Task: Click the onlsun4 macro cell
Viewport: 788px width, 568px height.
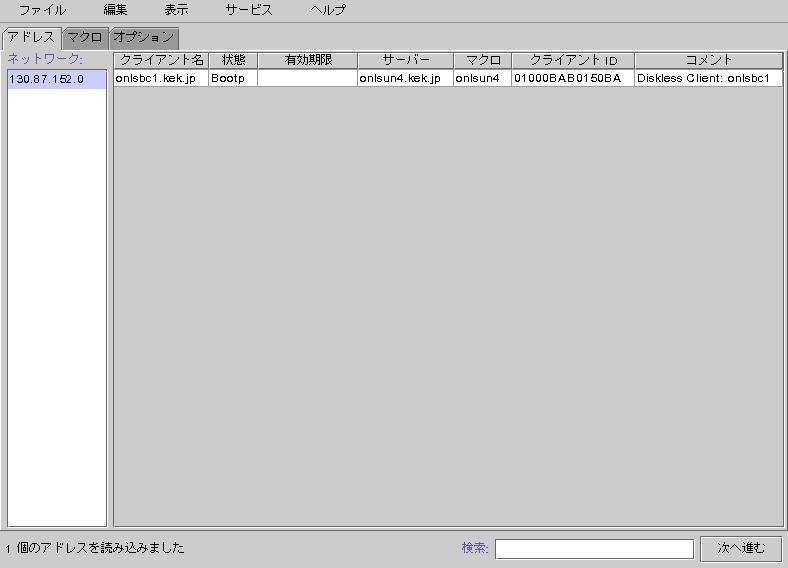Action: pos(482,78)
